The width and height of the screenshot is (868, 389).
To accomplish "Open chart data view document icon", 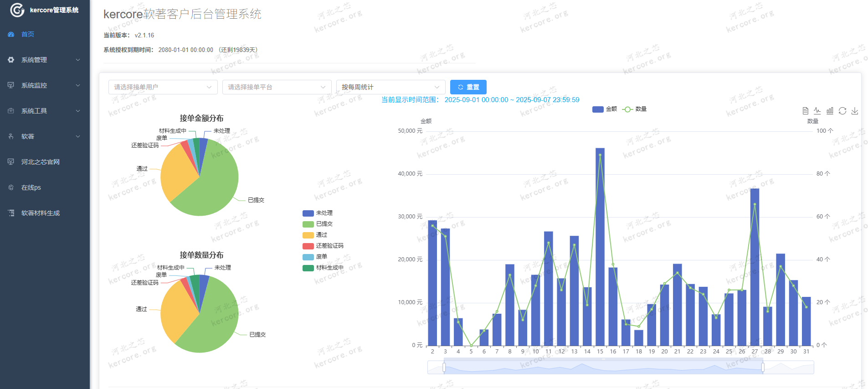I will (x=806, y=111).
